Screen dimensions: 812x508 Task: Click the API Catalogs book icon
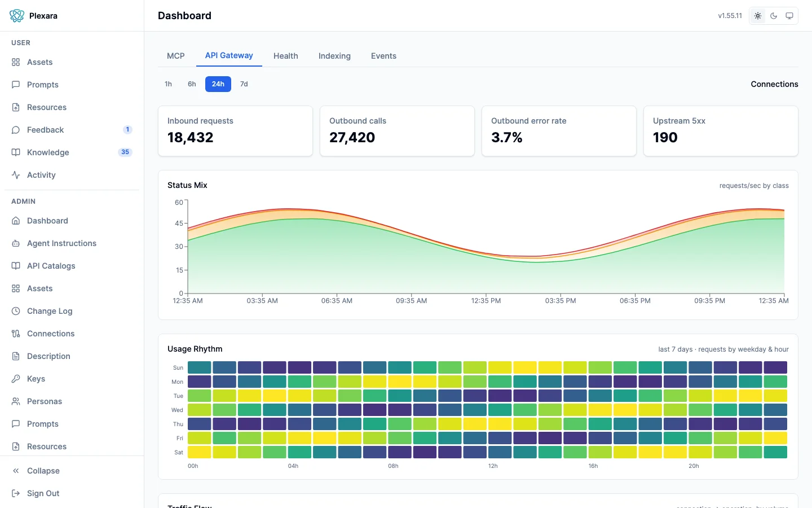[x=16, y=266]
